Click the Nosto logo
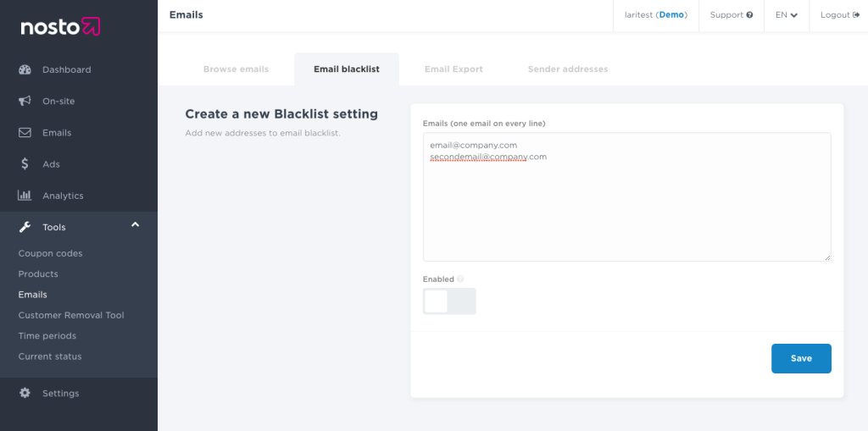Viewport: 868px width, 431px height. click(60, 27)
